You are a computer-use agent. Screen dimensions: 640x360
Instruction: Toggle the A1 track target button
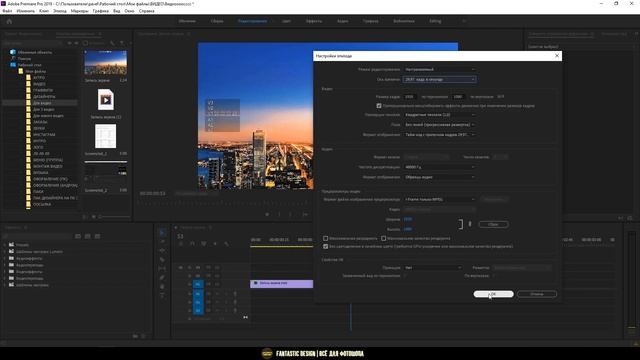coord(198,293)
